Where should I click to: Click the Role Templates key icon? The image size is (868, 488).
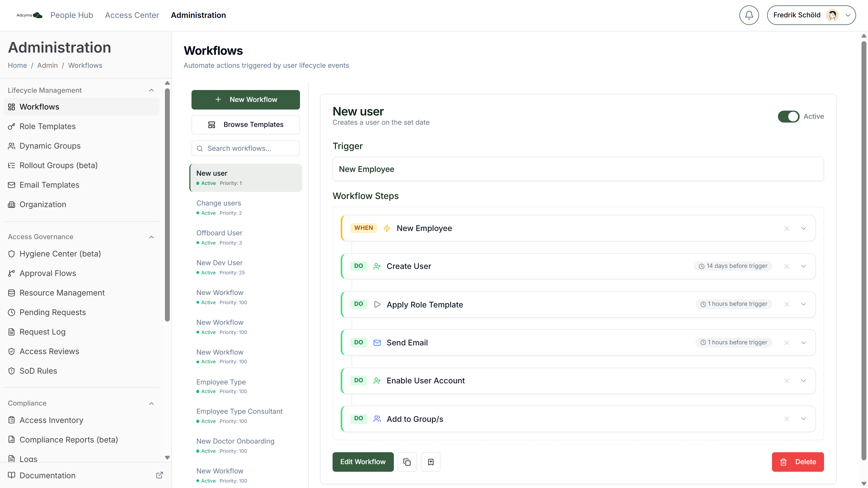coord(11,126)
